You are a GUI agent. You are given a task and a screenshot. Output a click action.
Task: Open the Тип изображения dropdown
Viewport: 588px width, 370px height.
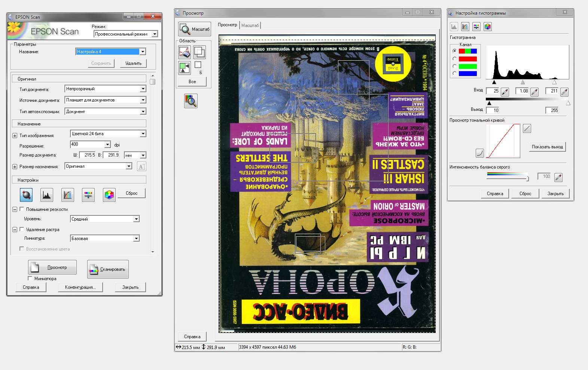(108, 134)
